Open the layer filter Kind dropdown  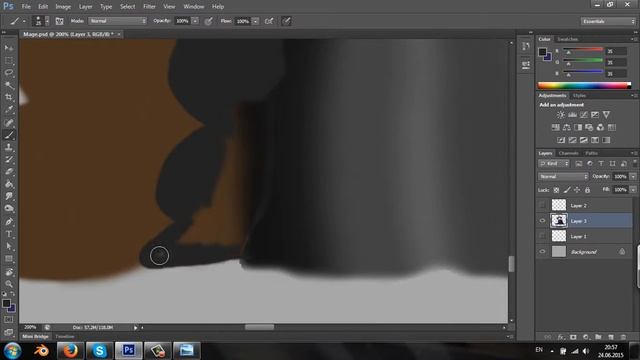[x=554, y=164]
